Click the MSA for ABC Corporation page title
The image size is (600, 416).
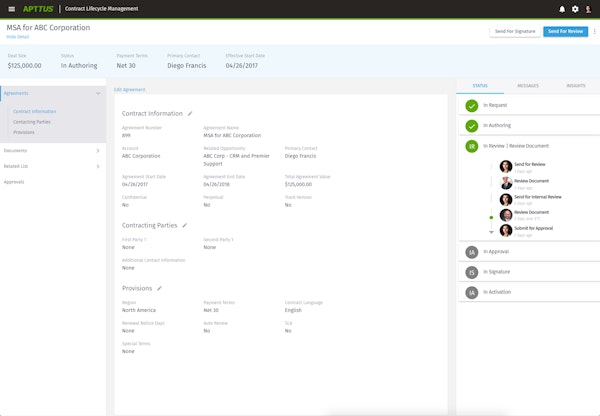tap(48, 28)
